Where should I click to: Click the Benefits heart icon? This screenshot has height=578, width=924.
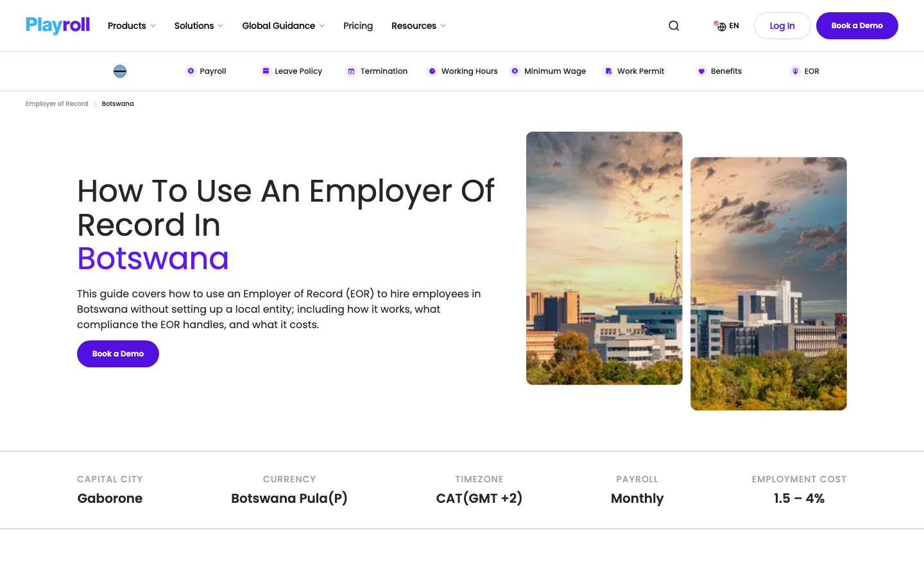tap(701, 71)
